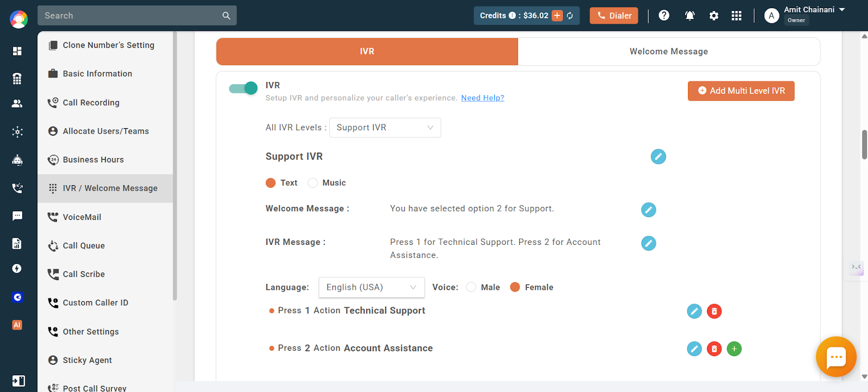This screenshot has height=392, width=868.
Task: Open the blue circular C icon in left rail
Action: [17, 297]
